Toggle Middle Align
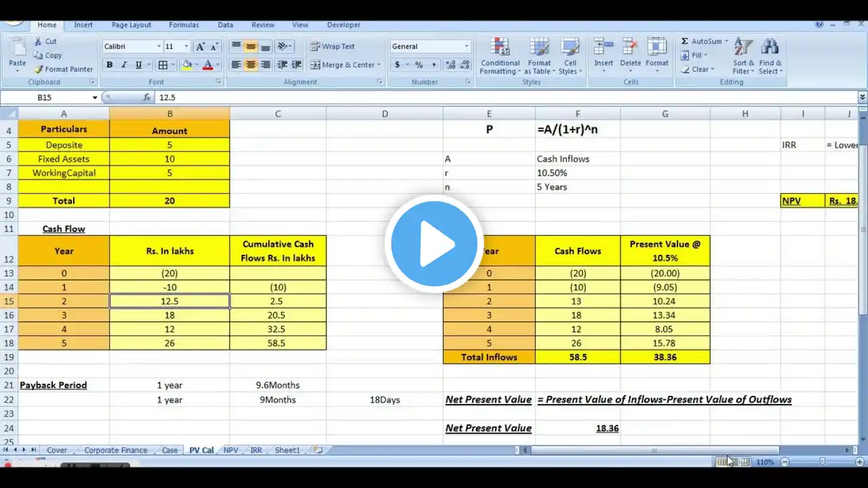The height and width of the screenshot is (488, 868). [251, 46]
